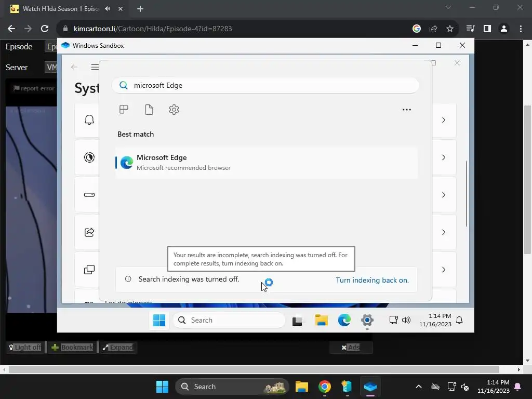Open Sandbox Start menu Windows logo
This screenshot has height=399, width=532.
[159, 320]
